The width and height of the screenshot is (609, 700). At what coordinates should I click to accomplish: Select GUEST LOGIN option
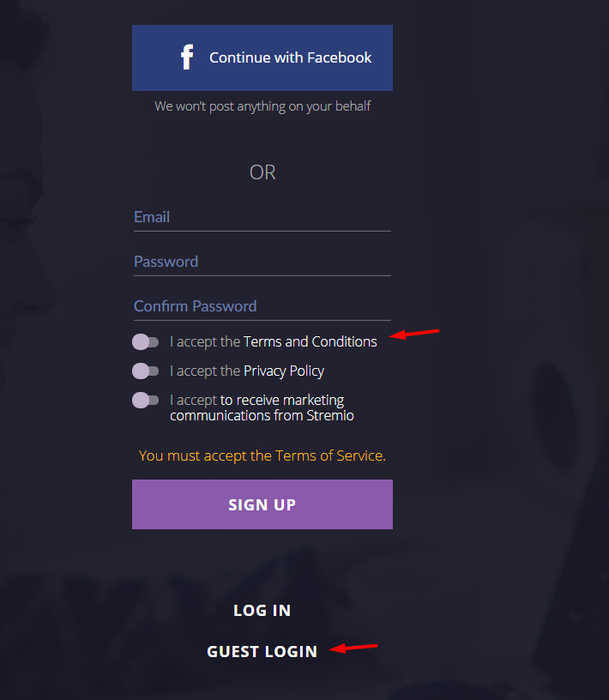pyautogui.click(x=262, y=651)
